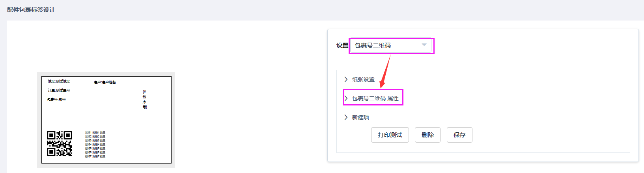Select the vertical {#包序号} text field
This screenshot has width=644, height=173.
(144, 99)
